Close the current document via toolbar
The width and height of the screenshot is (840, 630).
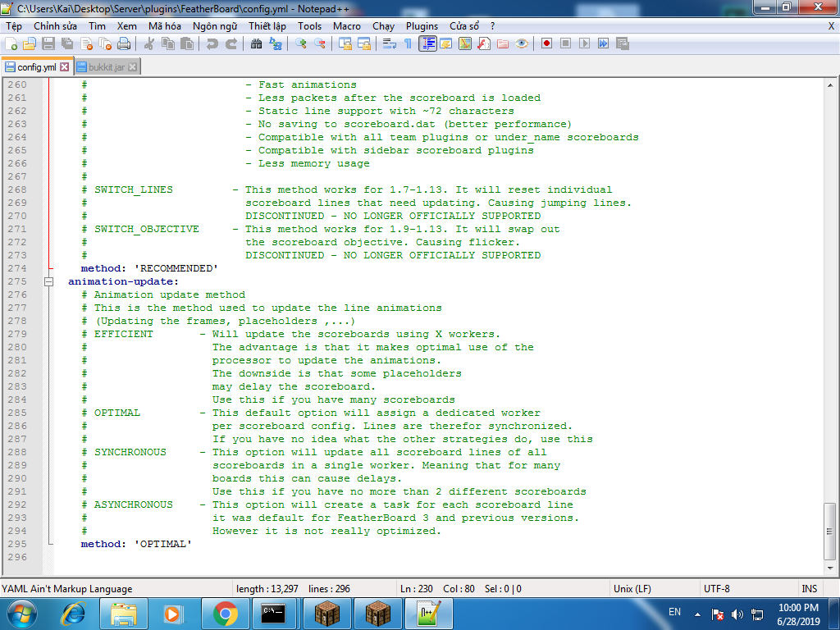click(x=86, y=44)
